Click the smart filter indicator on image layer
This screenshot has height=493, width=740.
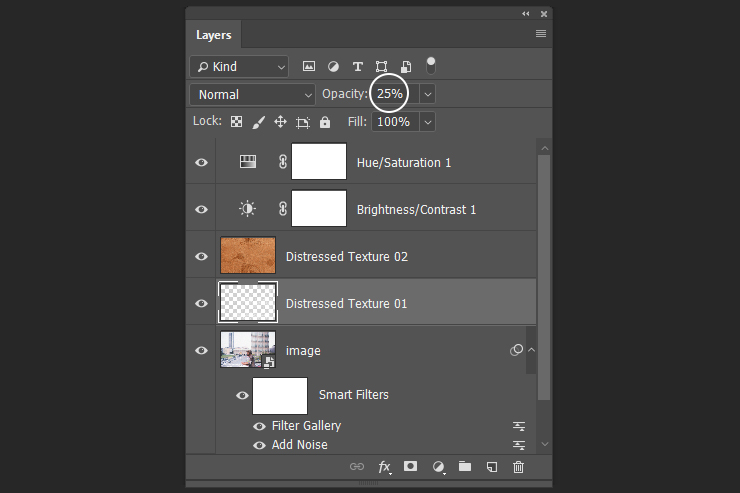point(516,350)
